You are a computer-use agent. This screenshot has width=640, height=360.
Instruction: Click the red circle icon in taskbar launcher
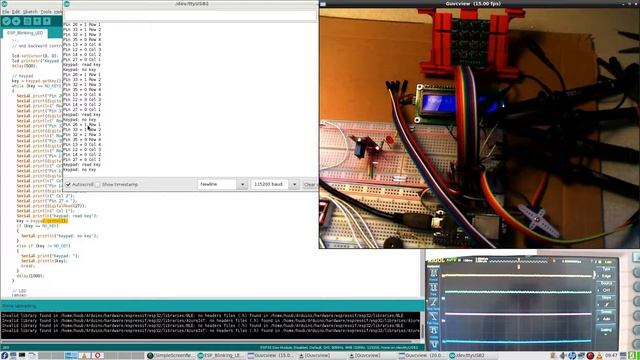(x=97, y=356)
